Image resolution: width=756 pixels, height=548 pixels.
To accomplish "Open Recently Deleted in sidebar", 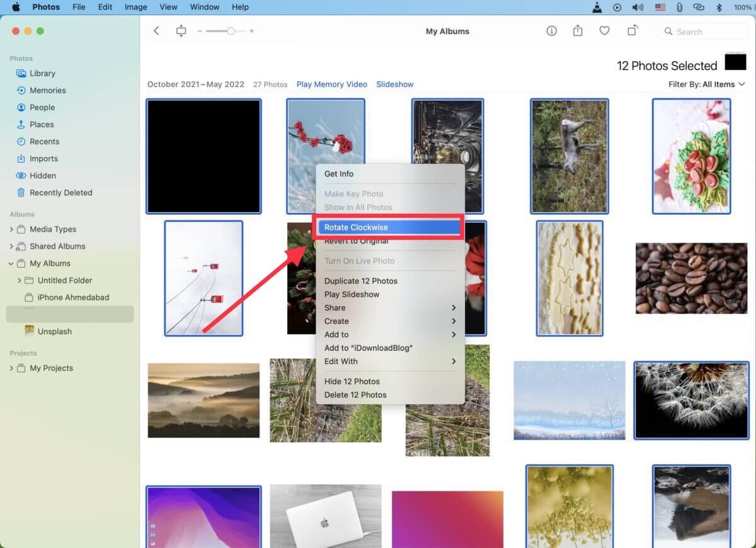I will coord(60,193).
